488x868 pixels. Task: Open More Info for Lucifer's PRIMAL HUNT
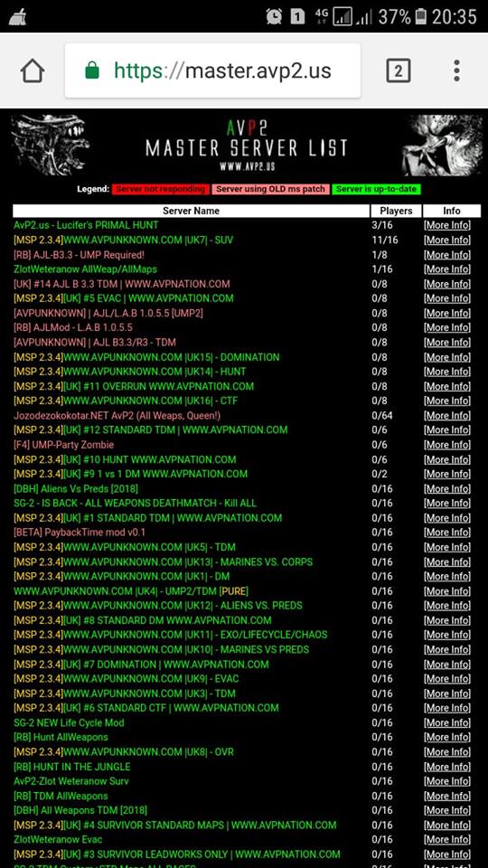447,225
